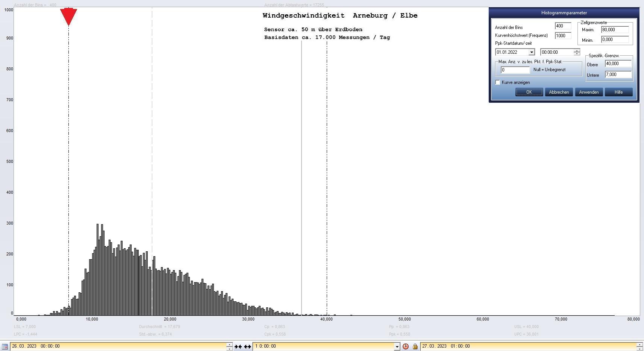Image resolution: width=644 pixels, height=351 pixels.
Task: Click the start date field '26.03.2023 00:00:00'
Action: coord(118,346)
